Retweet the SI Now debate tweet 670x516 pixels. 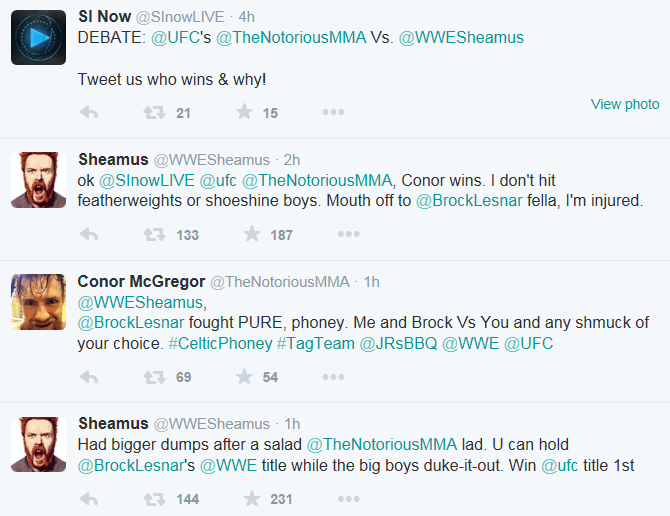153,113
